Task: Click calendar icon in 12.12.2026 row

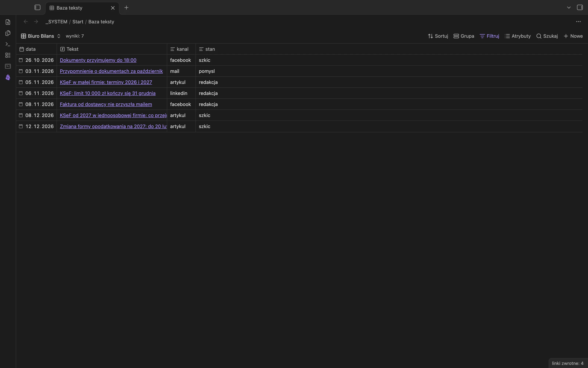Action: tap(21, 126)
